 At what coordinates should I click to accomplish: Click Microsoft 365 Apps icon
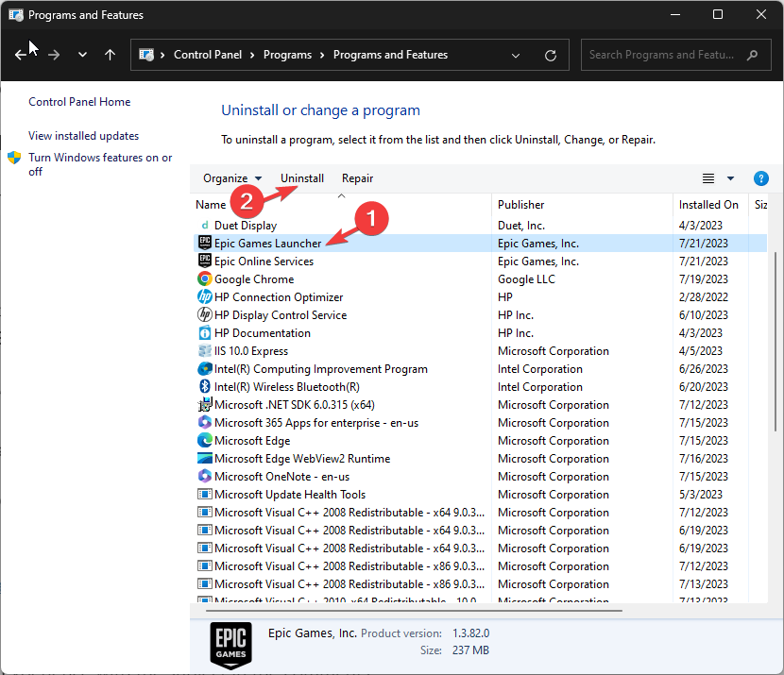[x=204, y=422]
